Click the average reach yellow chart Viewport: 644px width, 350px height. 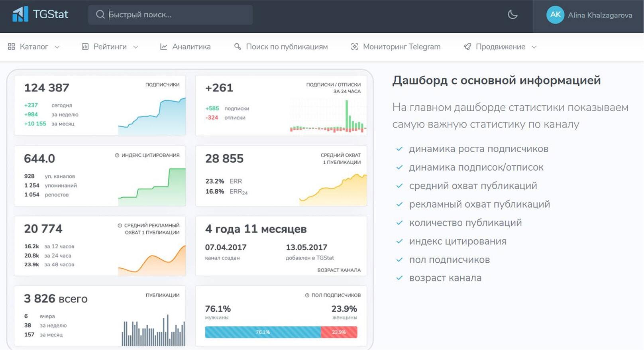333,189
